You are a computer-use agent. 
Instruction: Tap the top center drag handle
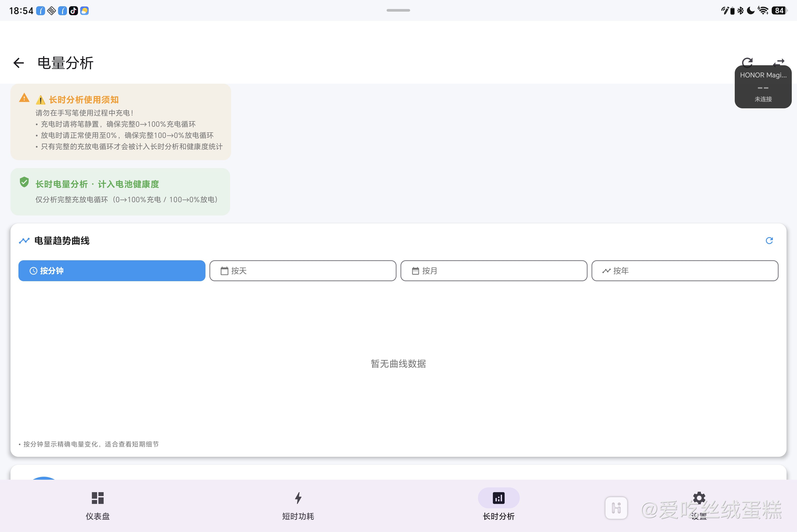pos(398,10)
